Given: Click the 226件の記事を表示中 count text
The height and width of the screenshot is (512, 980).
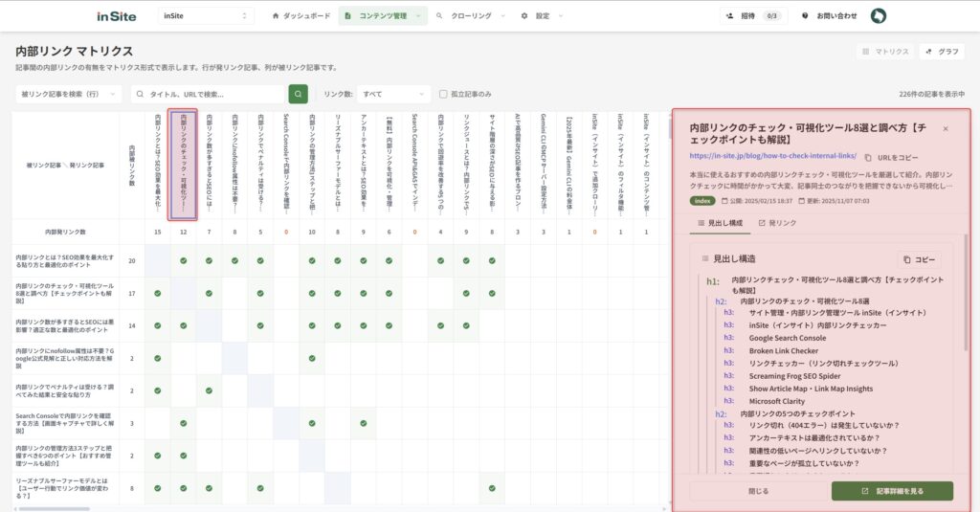Looking at the screenshot, I should [x=931, y=95].
